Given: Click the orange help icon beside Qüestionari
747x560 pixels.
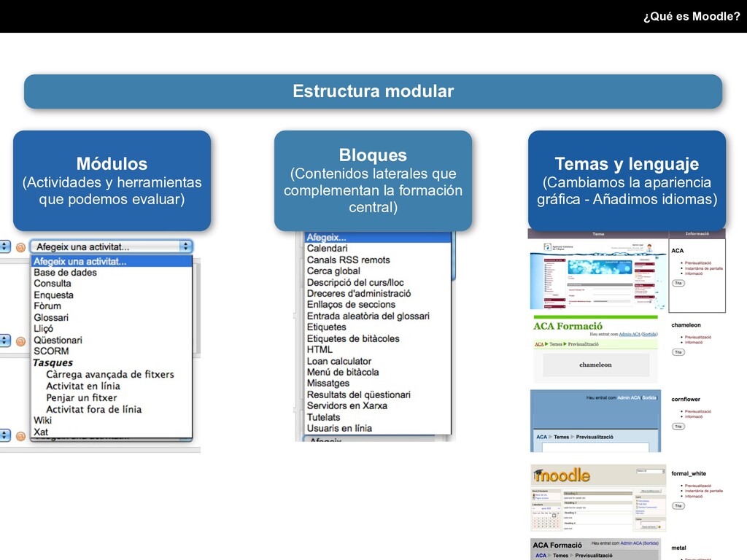Looking at the screenshot, I should [20, 341].
